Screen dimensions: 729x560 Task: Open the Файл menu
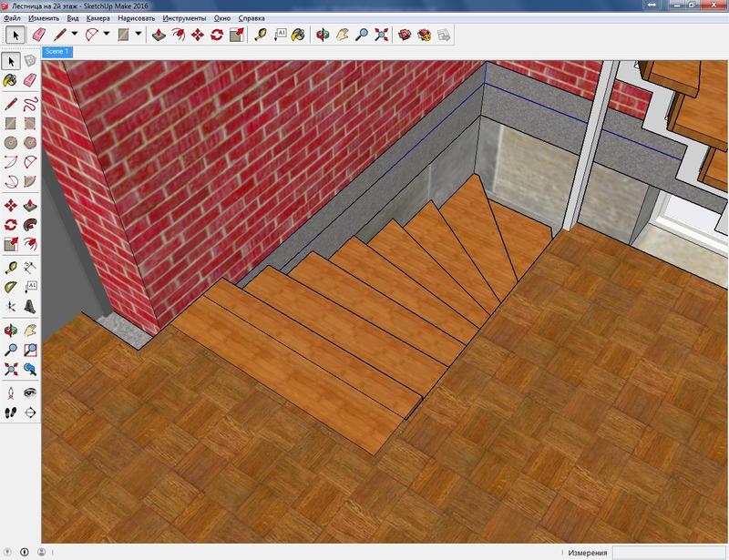(12, 18)
